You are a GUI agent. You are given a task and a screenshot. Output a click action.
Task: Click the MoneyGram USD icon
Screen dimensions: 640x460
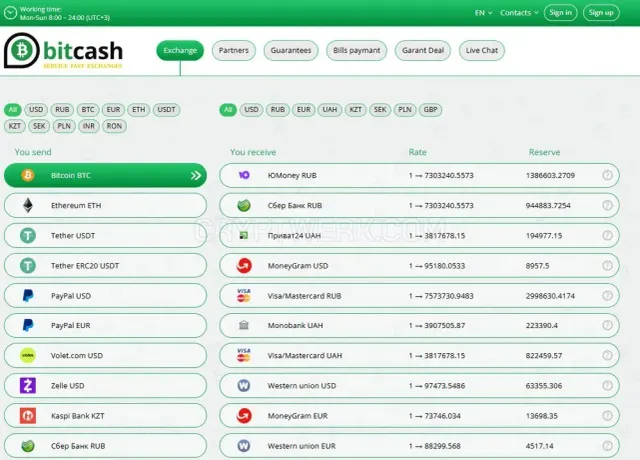coord(244,266)
